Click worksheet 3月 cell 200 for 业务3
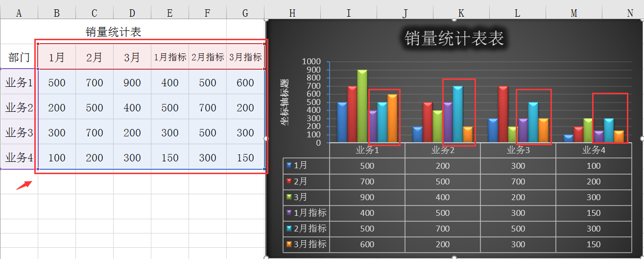This screenshot has height=259, width=644. click(132, 132)
